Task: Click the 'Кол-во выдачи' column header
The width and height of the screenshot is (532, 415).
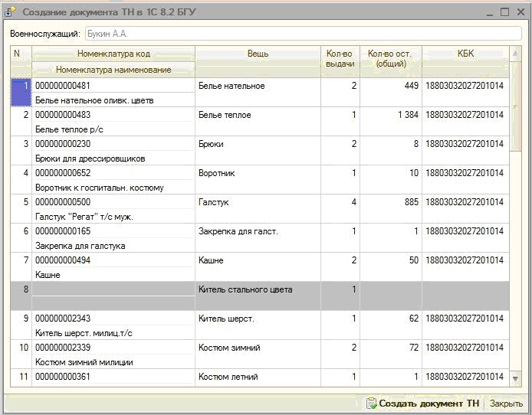Action: [340, 58]
